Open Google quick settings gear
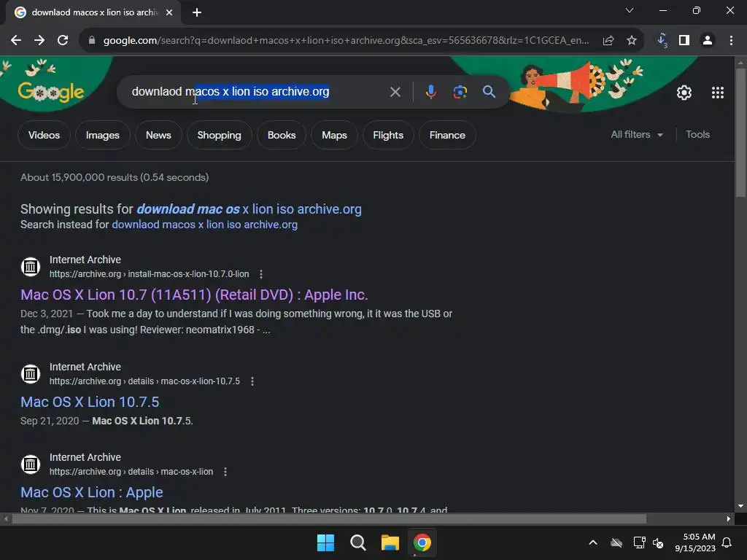 pyautogui.click(x=684, y=93)
